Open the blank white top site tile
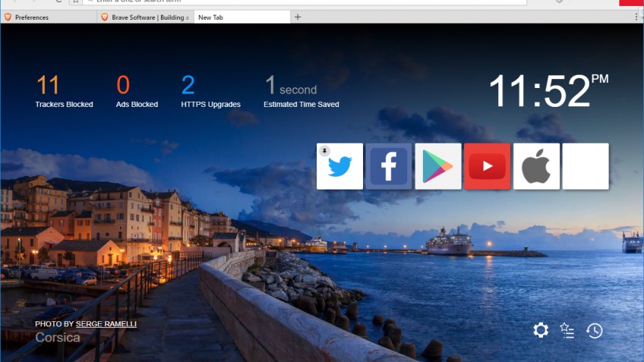Image resolution: width=644 pixels, height=362 pixels. coord(586,166)
